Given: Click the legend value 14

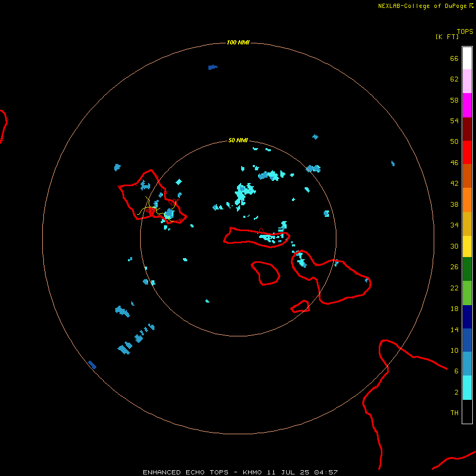Looking at the screenshot, I should click(x=454, y=329).
